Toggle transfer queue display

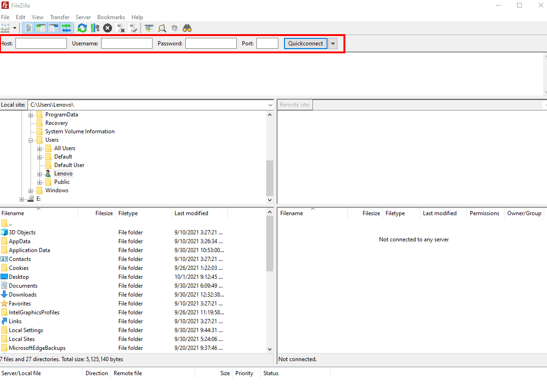pyautogui.click(x=66, y=28)
